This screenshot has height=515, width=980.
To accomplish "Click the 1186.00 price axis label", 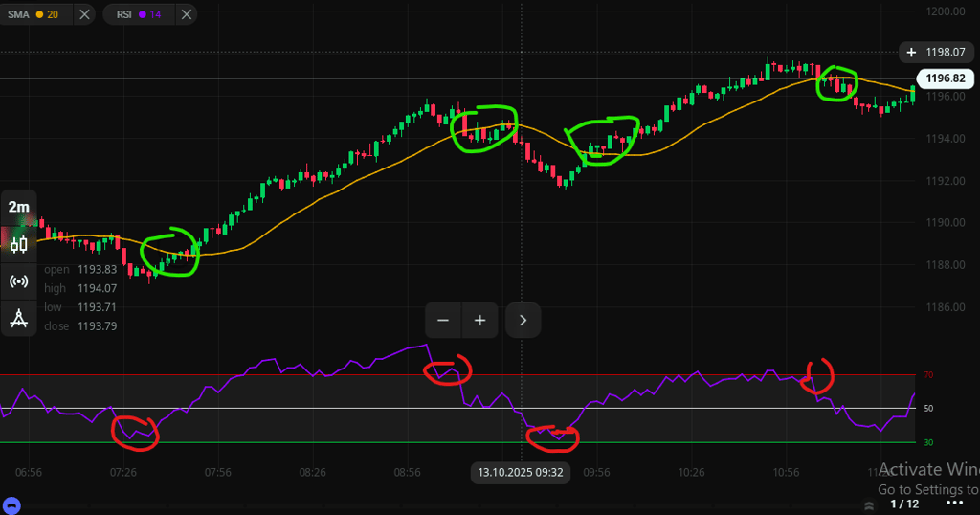I will [946, 307].
